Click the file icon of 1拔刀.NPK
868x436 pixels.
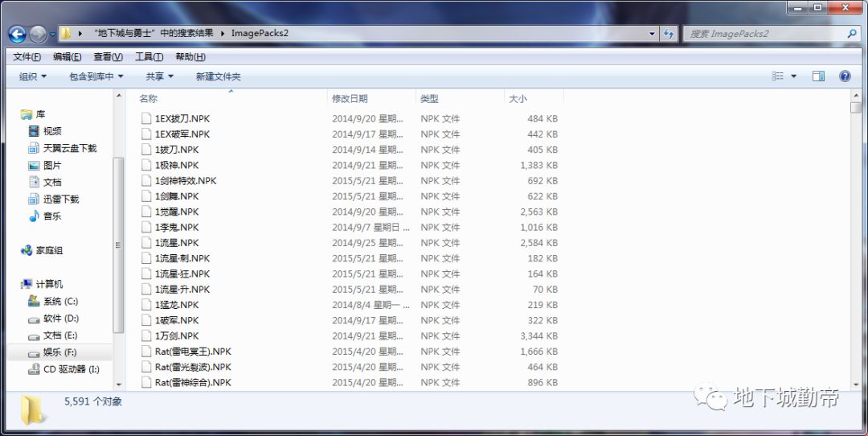146,150
